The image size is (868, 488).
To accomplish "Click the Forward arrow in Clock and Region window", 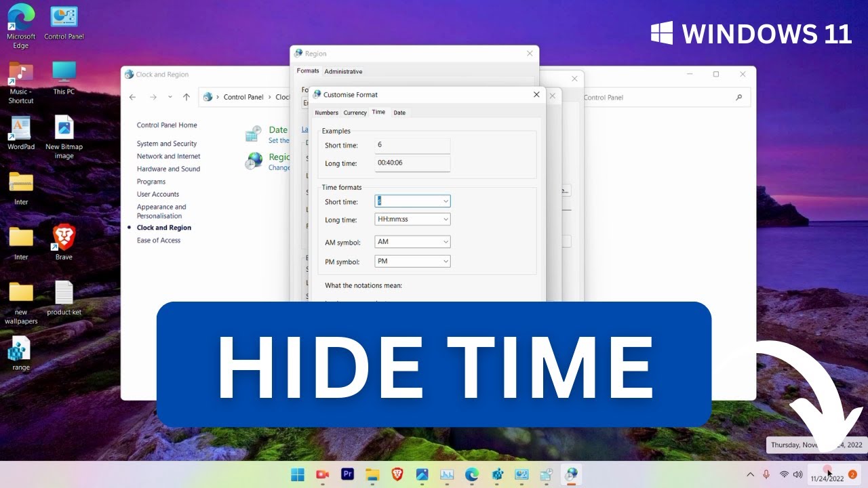I will (x=153, y=97).
